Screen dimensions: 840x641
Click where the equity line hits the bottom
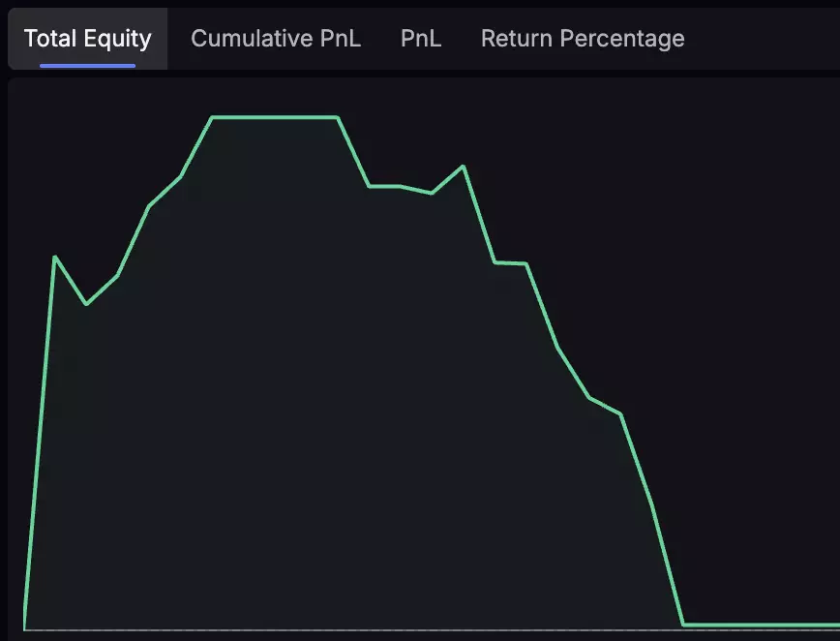pyautogui.click(x=683, y=625)
